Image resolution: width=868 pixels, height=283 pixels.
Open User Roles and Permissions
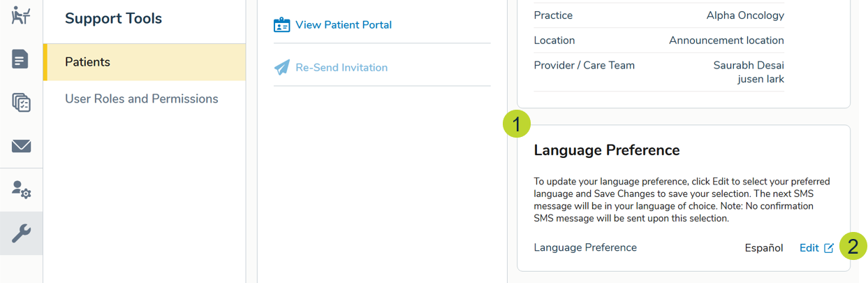[141, 99]
